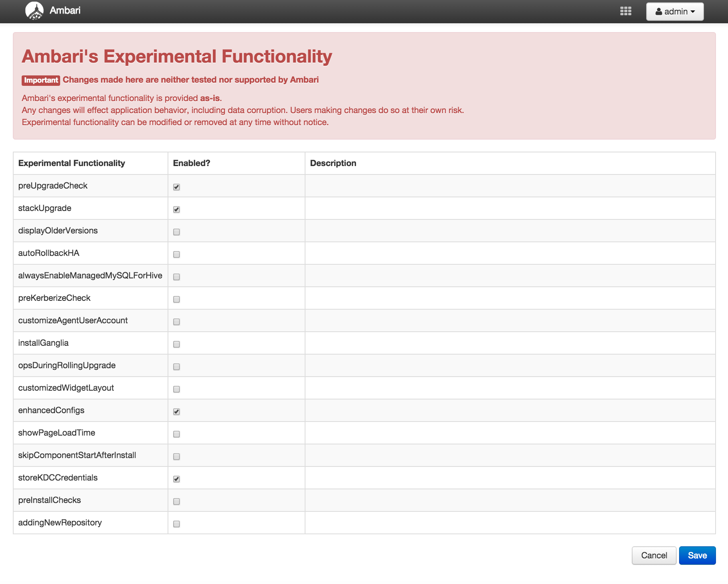Enable displayOlderVersions checkbox

tap(176, 232)
